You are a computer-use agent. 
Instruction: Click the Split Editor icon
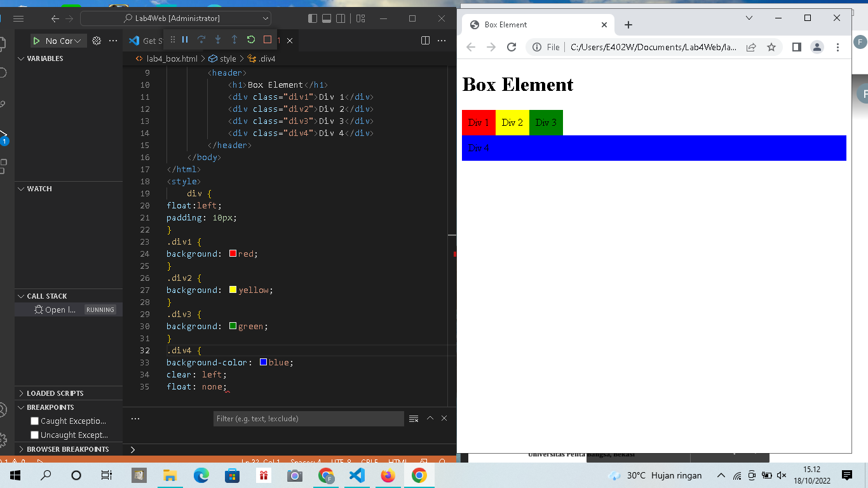pyautogui.click(x=424, y=39)
